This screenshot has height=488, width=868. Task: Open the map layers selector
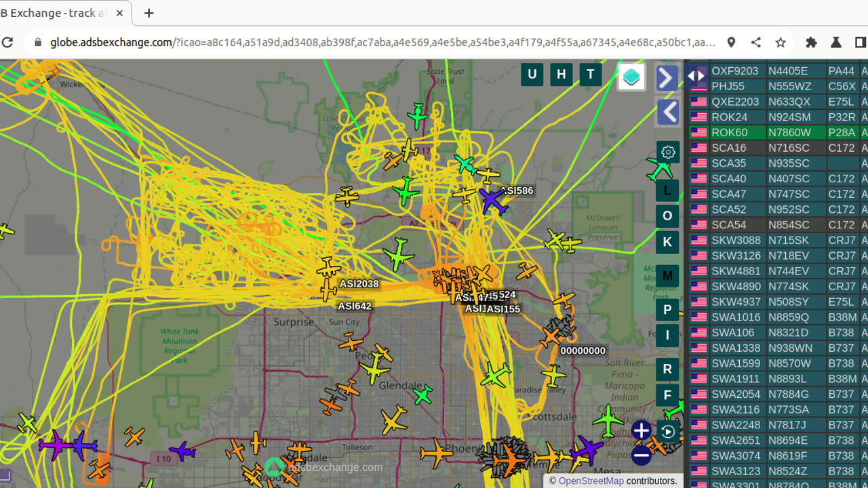[x=631, y=77]
